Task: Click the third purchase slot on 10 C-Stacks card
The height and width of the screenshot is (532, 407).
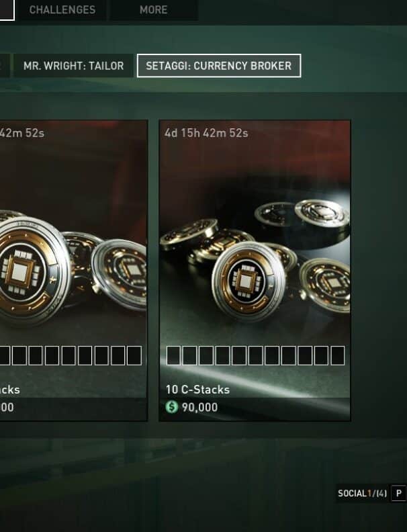Action: pos(206,355)
